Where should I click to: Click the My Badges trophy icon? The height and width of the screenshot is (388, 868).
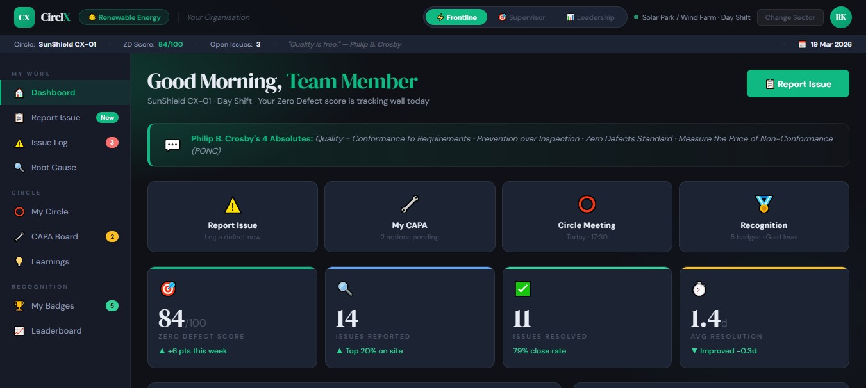pos(19,306)
